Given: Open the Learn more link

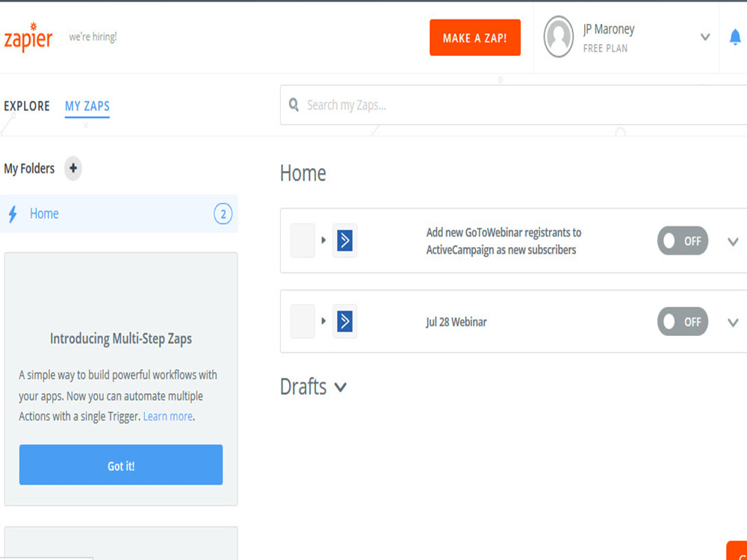Looking at the screenshot, I should 167,416.
